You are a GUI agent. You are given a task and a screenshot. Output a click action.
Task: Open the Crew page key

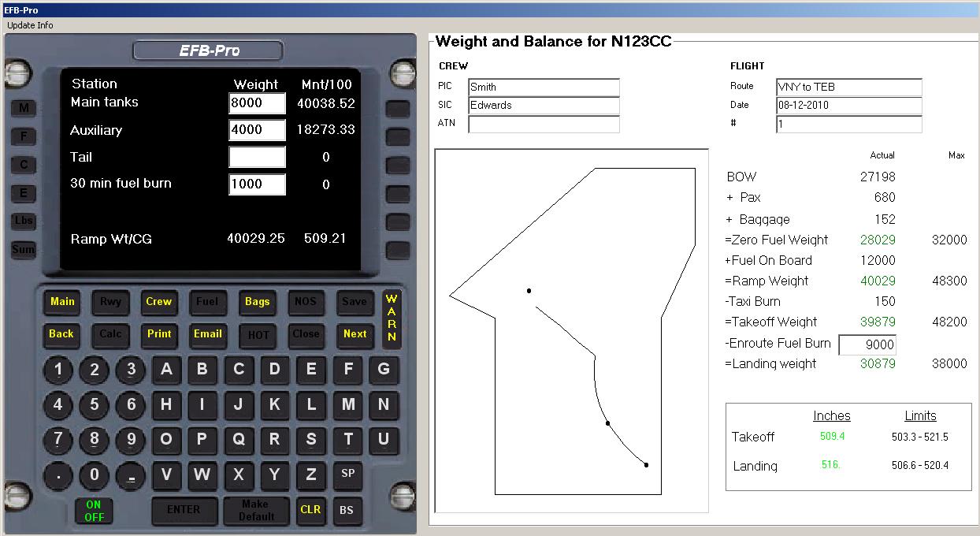pyautogui.click(x=159, y=302)
